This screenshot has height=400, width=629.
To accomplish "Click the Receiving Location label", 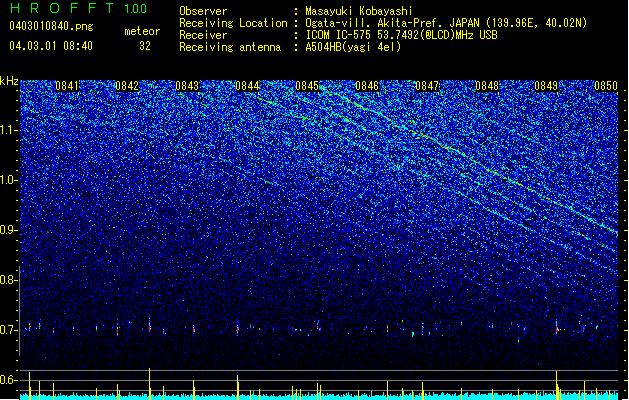I will (233, 23).
